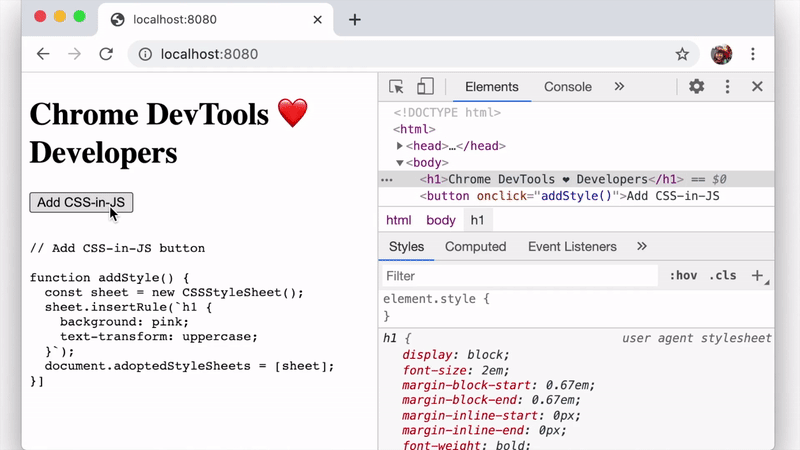The image size is (800, 450).
Task: Click the site info icon in the address bar
Action: pos(145,54)
